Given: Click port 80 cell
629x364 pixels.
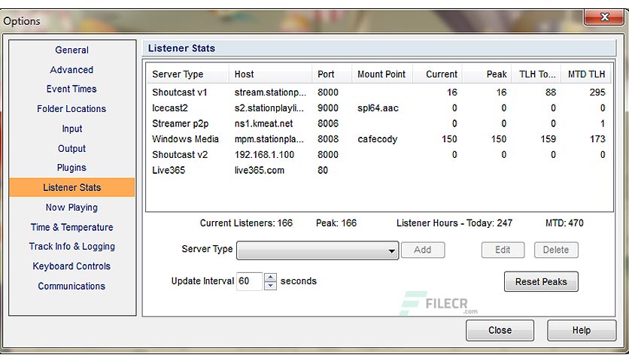Looking at the screenshot, I should pyautogui.click(x=323, y=171).
